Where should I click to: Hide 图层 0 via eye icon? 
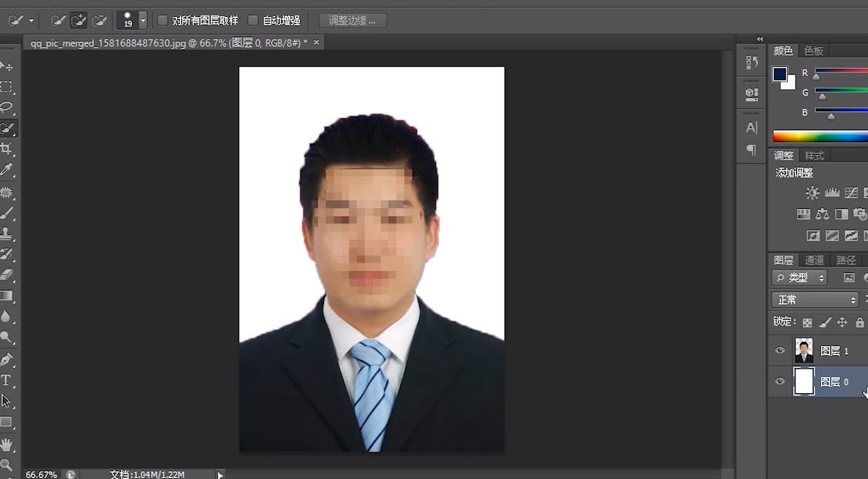tap(779, 381)
